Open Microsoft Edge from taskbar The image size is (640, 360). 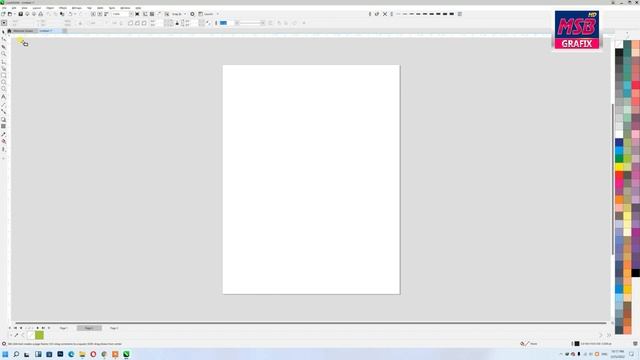(71, 354)
